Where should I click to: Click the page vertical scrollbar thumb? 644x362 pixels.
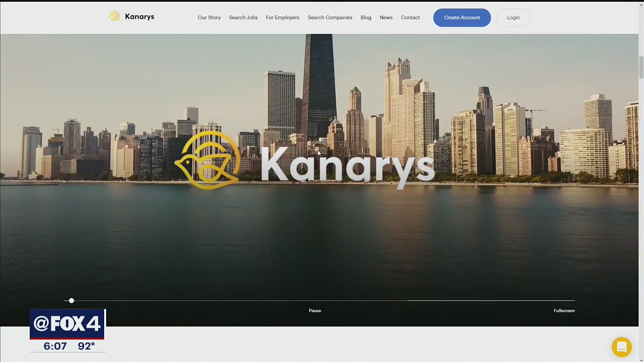641,67
